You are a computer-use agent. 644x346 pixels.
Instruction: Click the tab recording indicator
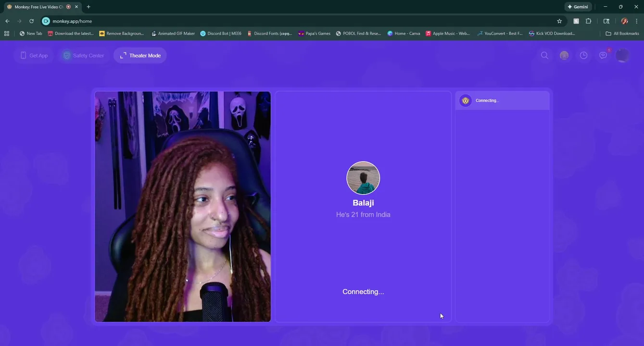68,7
